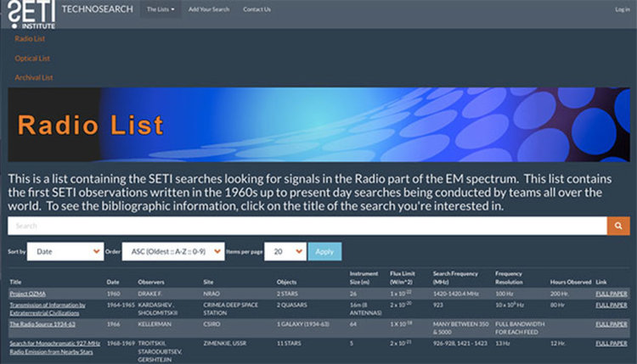The width and height of the screenshot is (637, 364).
Task: Click the CSIRO site cell
Action: click(x=212, y=324)
